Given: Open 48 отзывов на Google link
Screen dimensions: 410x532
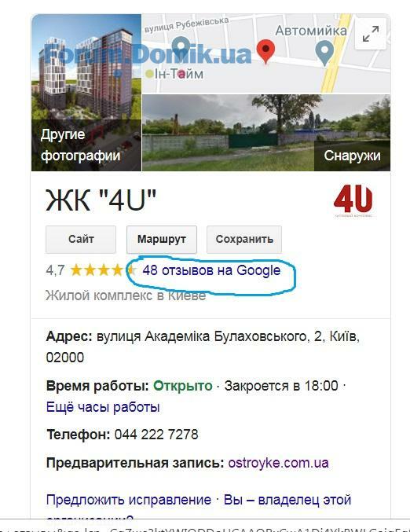Looking at the screenshot, I should click(211, 270).
